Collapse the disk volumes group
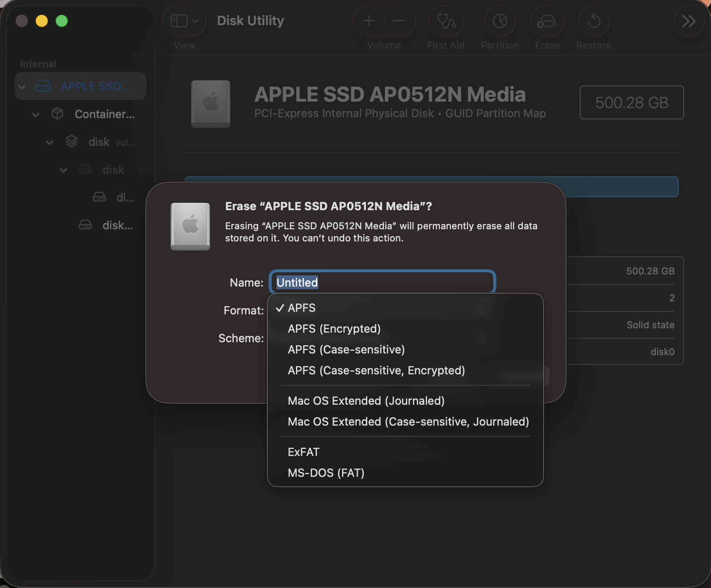Image resolution: width=711 pixels, height=588 pixels. [50, 142]
